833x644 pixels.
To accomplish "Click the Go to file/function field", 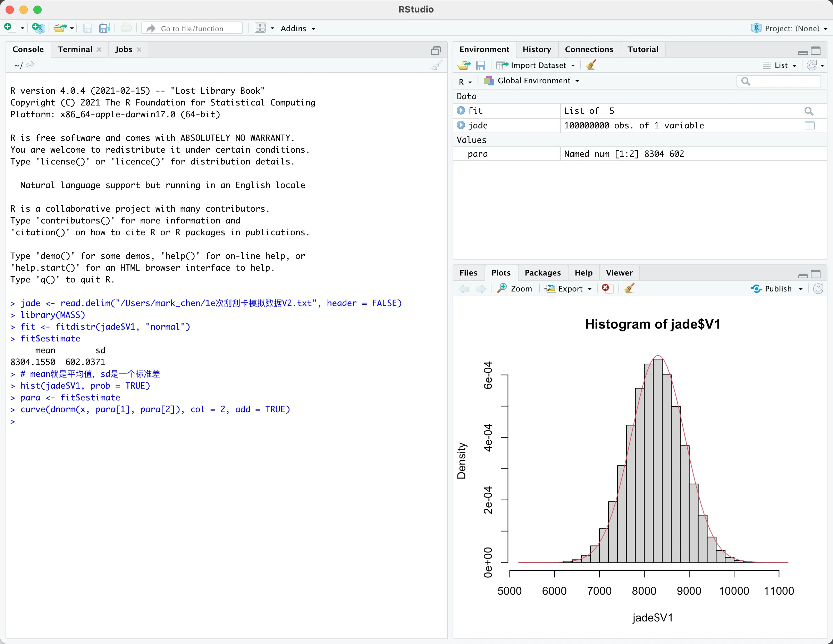I will [x=192, y=28].
